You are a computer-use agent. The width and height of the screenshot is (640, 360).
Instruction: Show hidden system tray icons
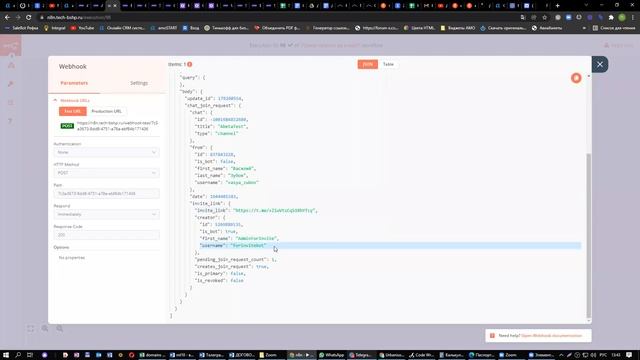click(561, 355)
